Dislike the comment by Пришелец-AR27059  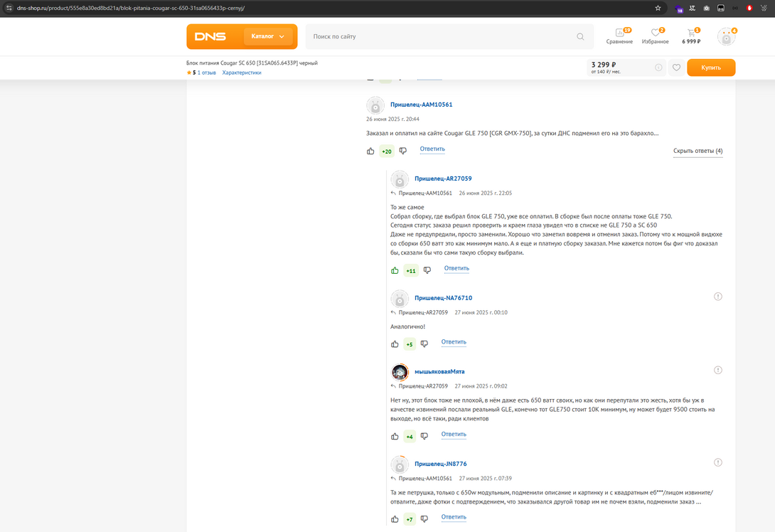(427, 270)
